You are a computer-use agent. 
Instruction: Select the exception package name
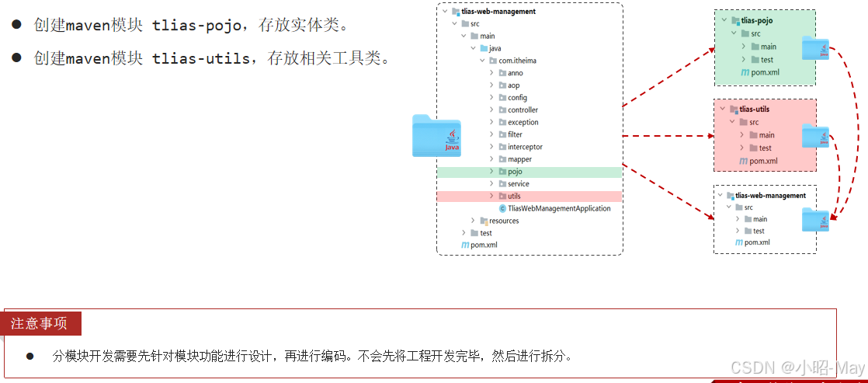click(x=523, y=122)
